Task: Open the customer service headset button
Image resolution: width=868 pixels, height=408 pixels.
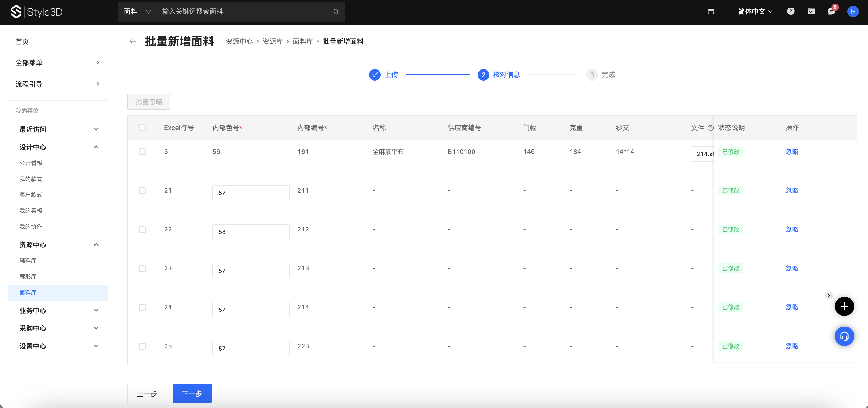Action: (844, 336)
